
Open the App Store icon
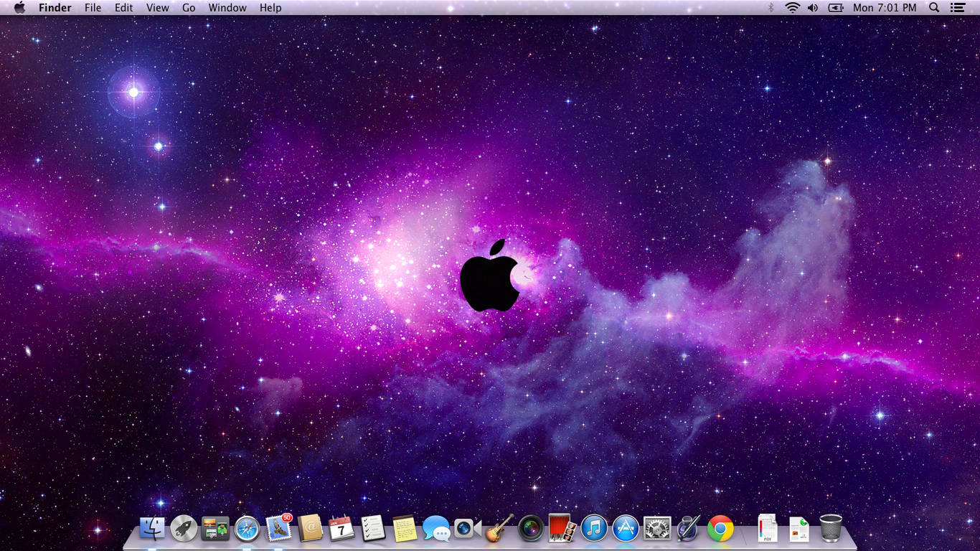626,529
